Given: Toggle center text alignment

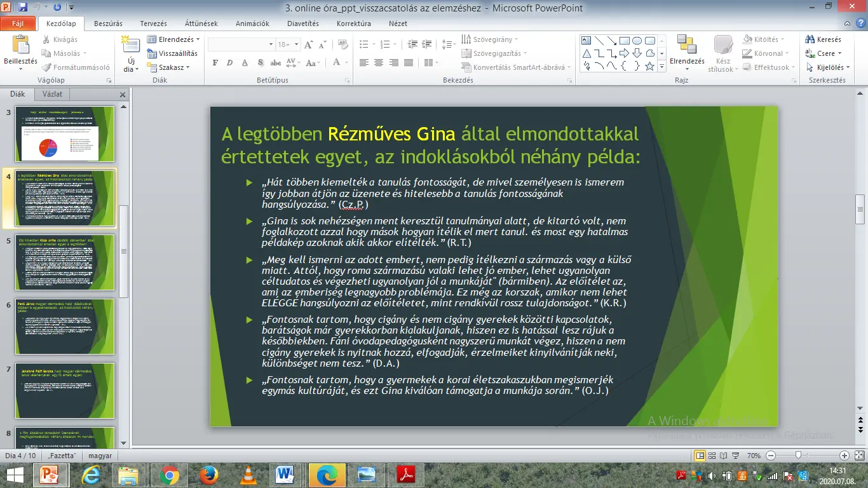Looking at the screenshot, I should click(379, 63).
